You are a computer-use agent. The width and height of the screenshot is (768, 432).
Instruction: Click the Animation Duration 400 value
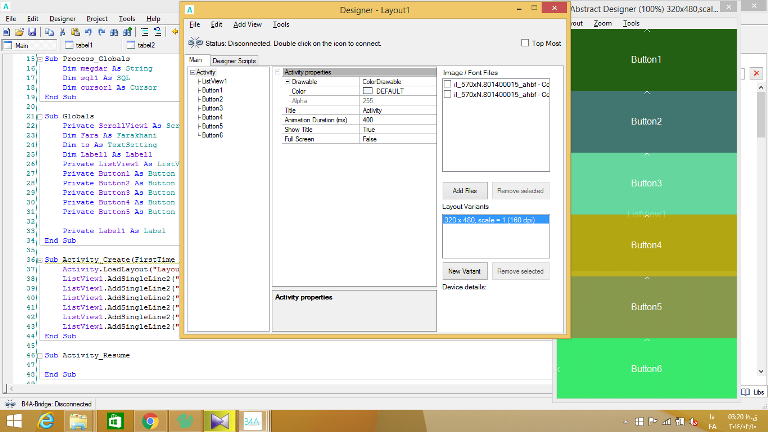(398, 120)
